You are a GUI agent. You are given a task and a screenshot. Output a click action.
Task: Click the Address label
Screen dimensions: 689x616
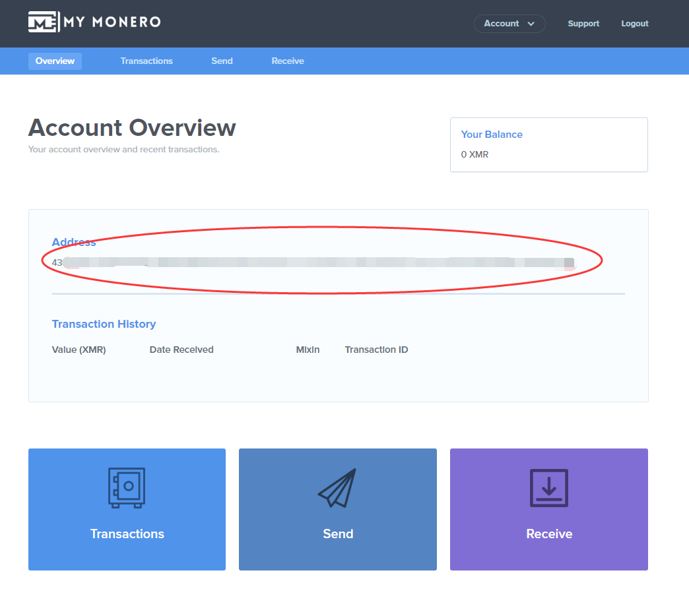74,242
